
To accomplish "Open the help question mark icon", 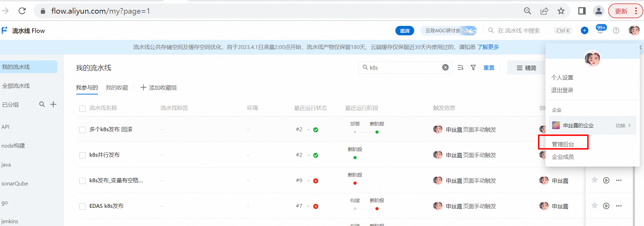I will point(616,30).
